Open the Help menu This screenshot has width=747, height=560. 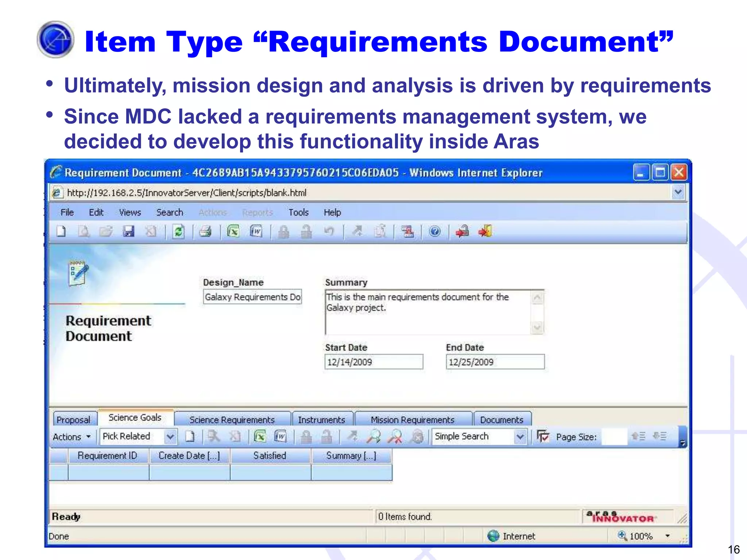(x=332, y=212)
